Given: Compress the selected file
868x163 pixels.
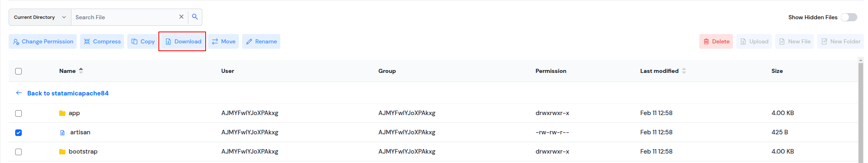Looking at the screenshot, I should pos(102,41).
